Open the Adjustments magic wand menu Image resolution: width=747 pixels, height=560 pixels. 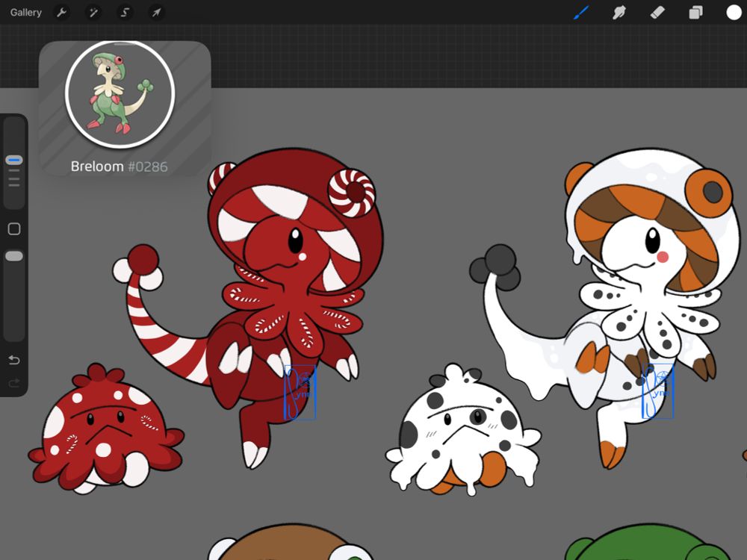[x=93, y=13]
